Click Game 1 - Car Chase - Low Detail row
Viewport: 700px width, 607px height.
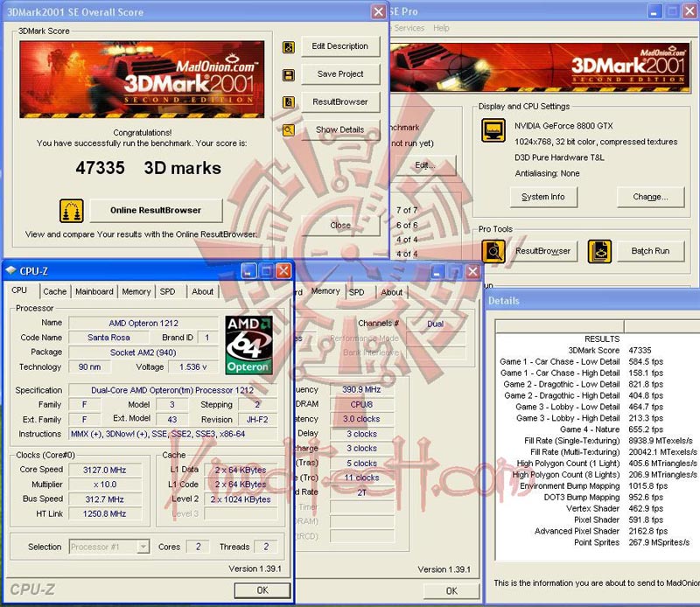click(597, 361)
